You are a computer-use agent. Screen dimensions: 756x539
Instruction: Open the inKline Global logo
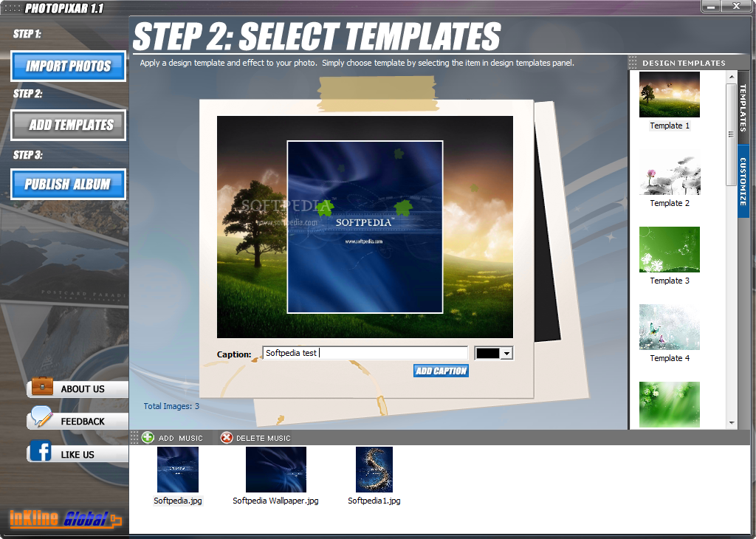point(66,519)
